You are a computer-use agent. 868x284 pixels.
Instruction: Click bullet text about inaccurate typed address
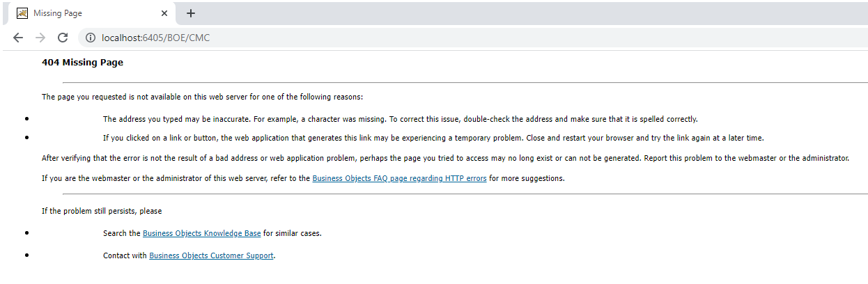[x=400, y=119]
